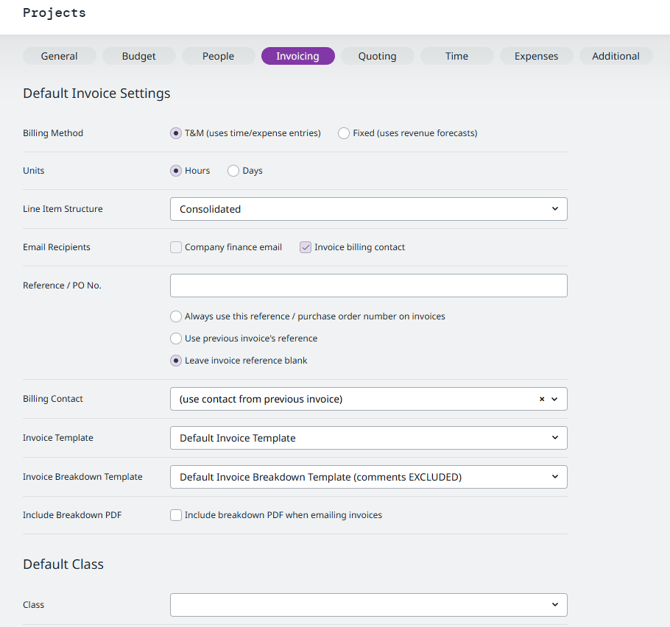Click the Projects page title
The width and height of the screenshot is (670, 627).
tap(54, 13)
